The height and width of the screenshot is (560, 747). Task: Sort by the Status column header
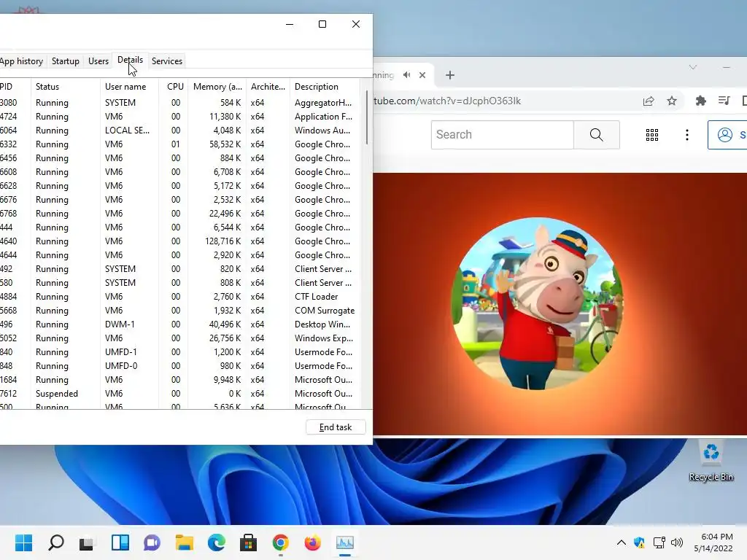[65, 87]
